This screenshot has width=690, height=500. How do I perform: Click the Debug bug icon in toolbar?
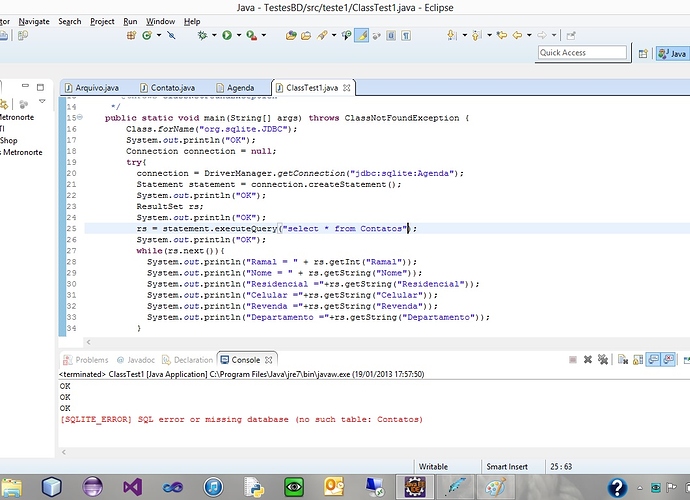[203, 35]
